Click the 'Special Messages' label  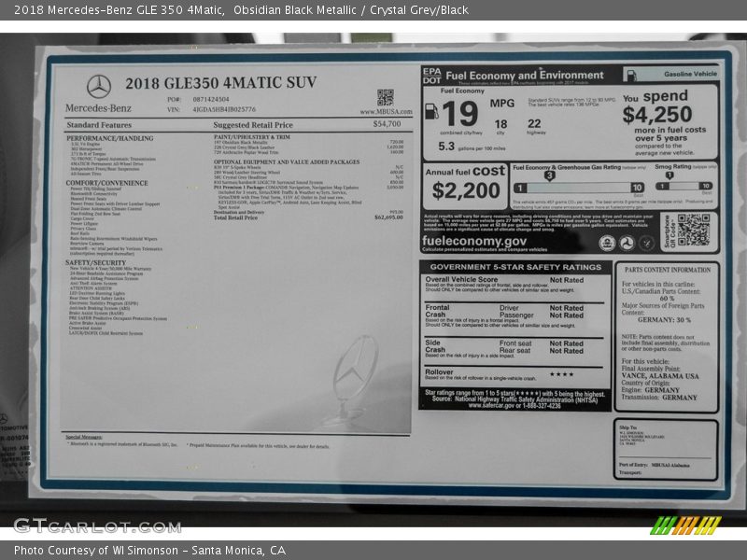[83, 437]
